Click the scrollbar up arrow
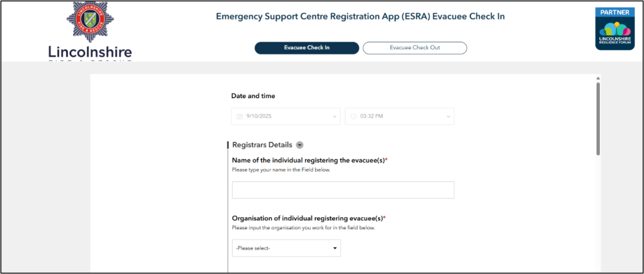The height and width of the screenshot is (274, 644). [597, 79]
